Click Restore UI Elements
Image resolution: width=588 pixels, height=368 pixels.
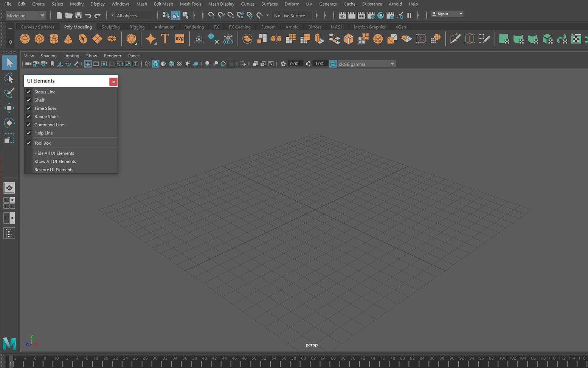[54, 170]
